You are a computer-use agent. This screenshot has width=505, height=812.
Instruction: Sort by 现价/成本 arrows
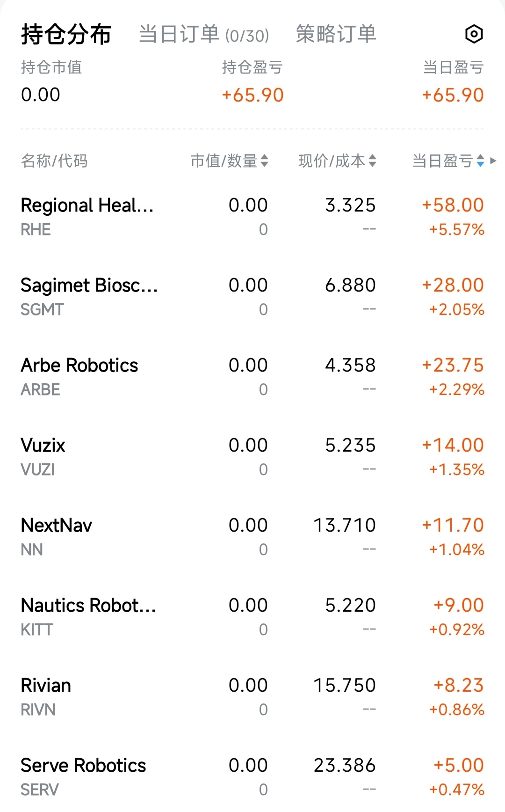372,161
